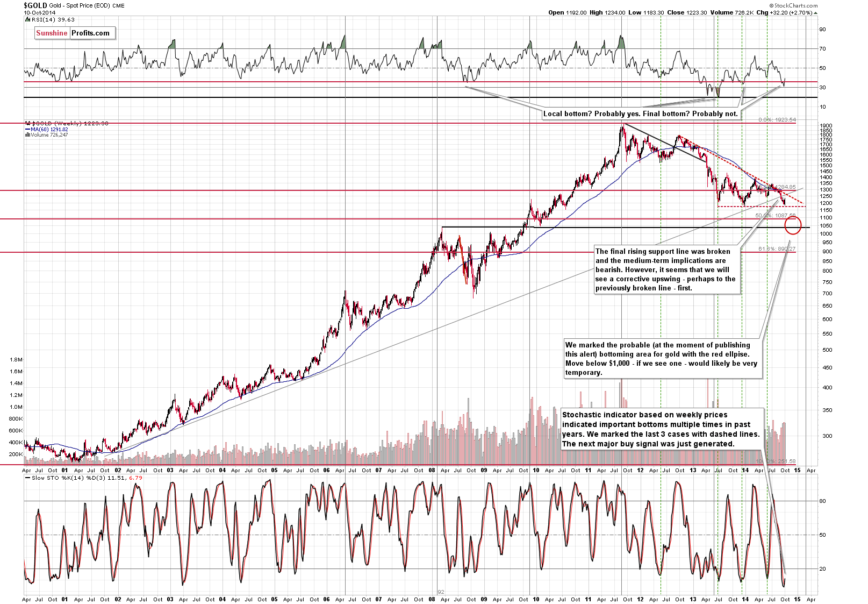Click the 61.8%: 890.27 Fibonacci label
The width and height of the screenshot is (868, 604).
point(777,249)
